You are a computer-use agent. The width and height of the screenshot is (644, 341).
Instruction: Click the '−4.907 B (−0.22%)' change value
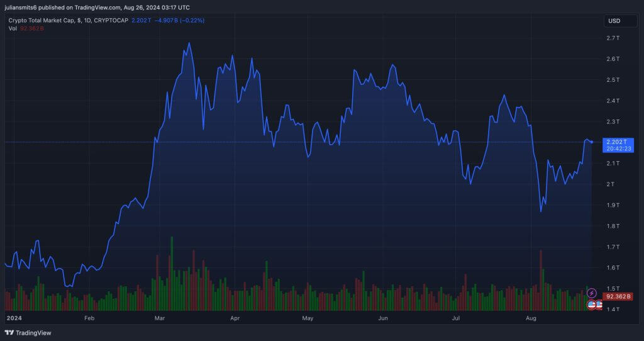coord(179,21)
